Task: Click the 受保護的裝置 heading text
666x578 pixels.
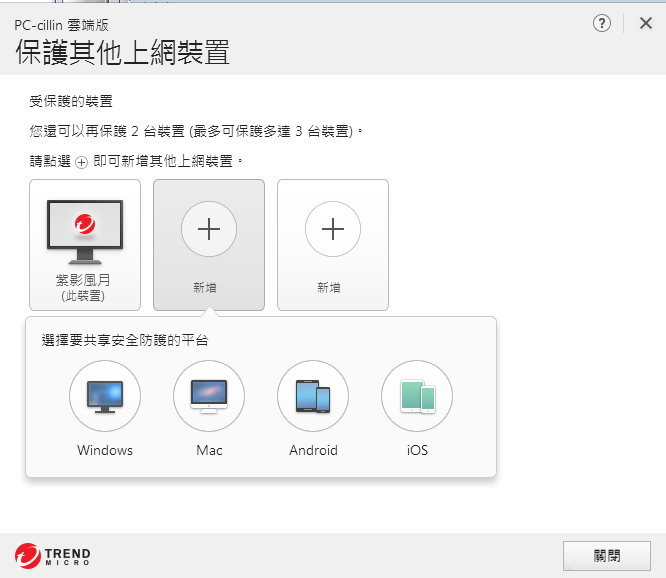Action: (x=71, y=101)
